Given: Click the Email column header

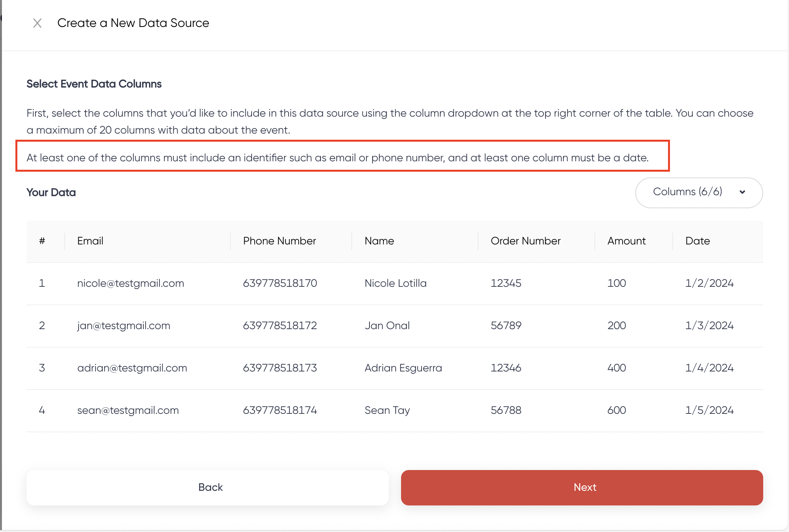Looking at the screenshot, I should tap(90, 241).
